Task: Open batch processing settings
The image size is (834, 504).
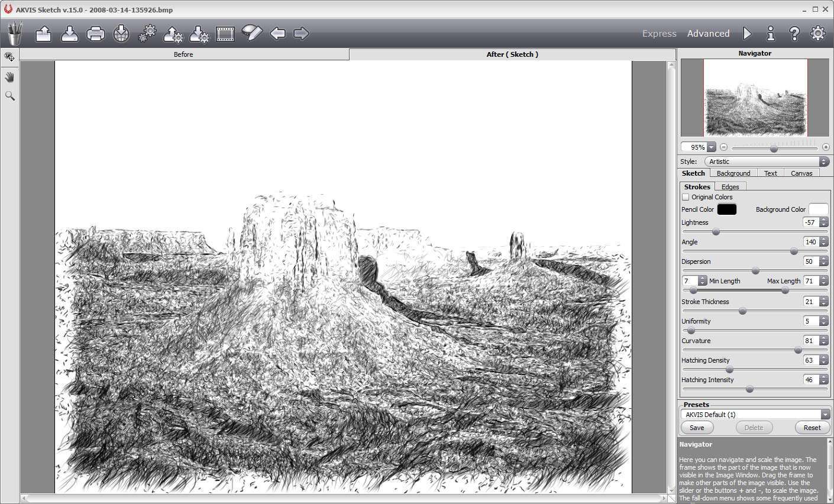Action: 146,33
